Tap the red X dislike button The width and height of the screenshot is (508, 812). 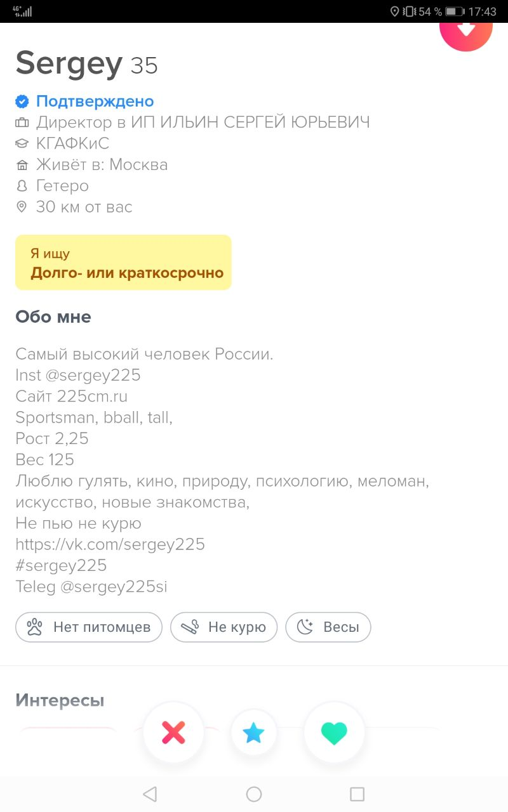tap(173, 733)
